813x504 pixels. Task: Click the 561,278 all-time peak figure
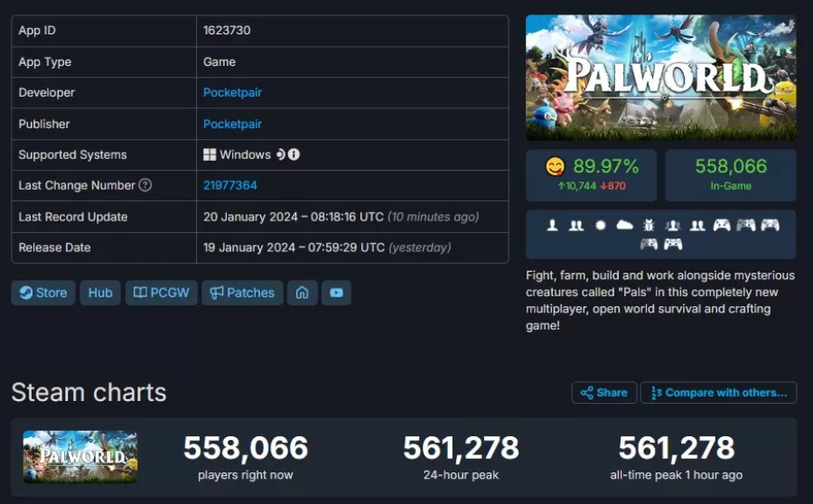tap(677, 447)
